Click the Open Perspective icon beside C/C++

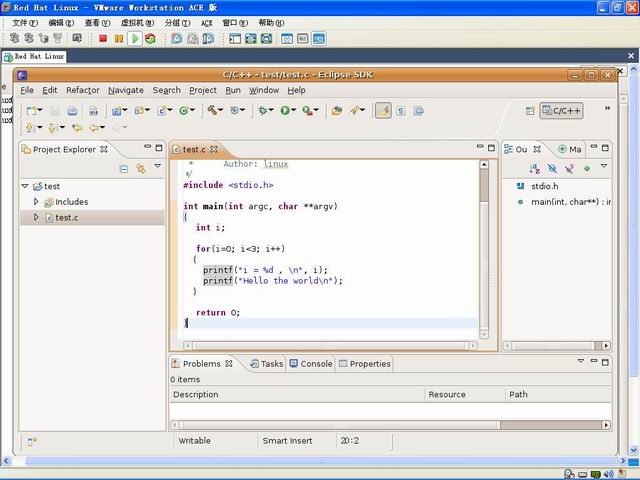click(530, 111)
